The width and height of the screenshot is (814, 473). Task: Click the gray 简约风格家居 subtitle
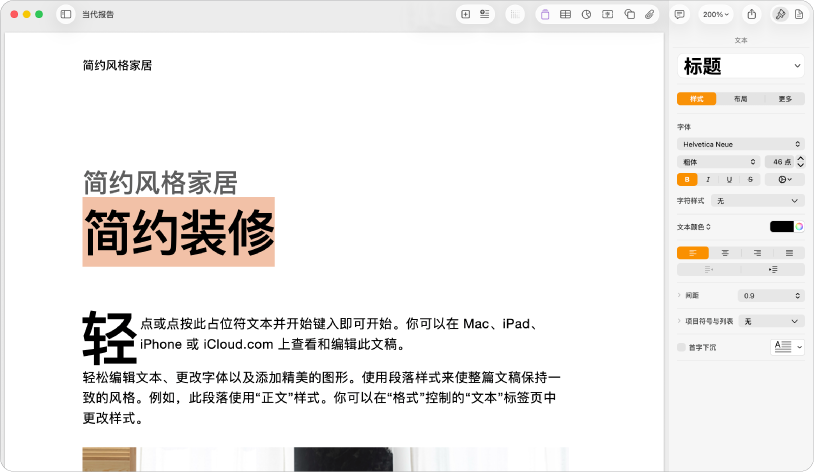(x=160, y=183)
